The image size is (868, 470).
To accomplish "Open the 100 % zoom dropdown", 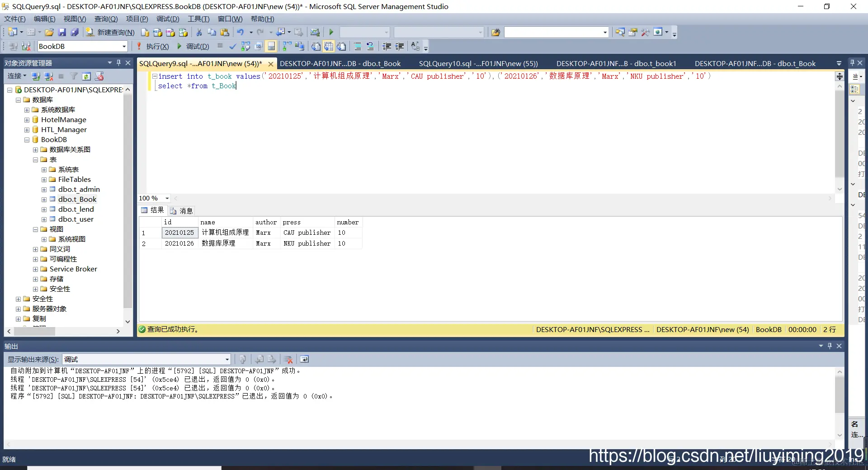I will click(x=167, y=198).
